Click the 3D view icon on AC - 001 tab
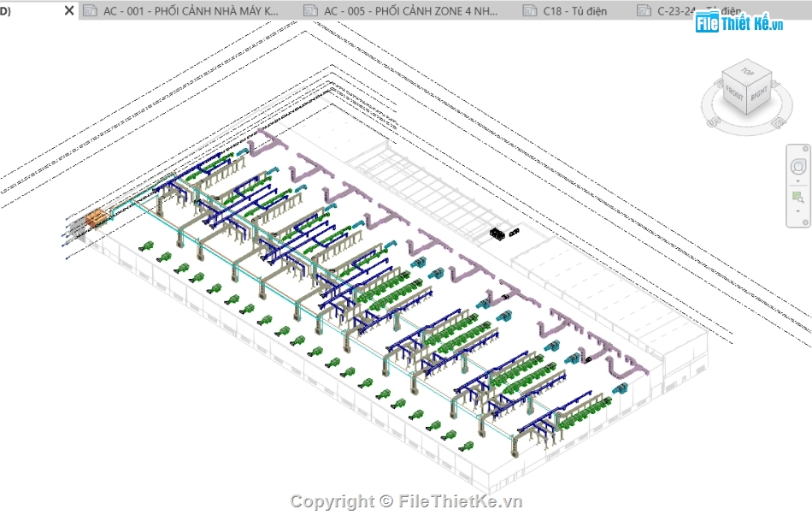 (90, 10)
